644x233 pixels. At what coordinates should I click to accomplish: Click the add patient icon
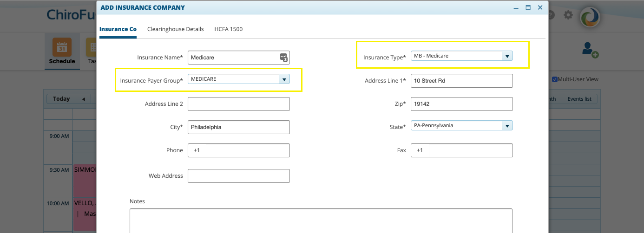tap(590, 50)
